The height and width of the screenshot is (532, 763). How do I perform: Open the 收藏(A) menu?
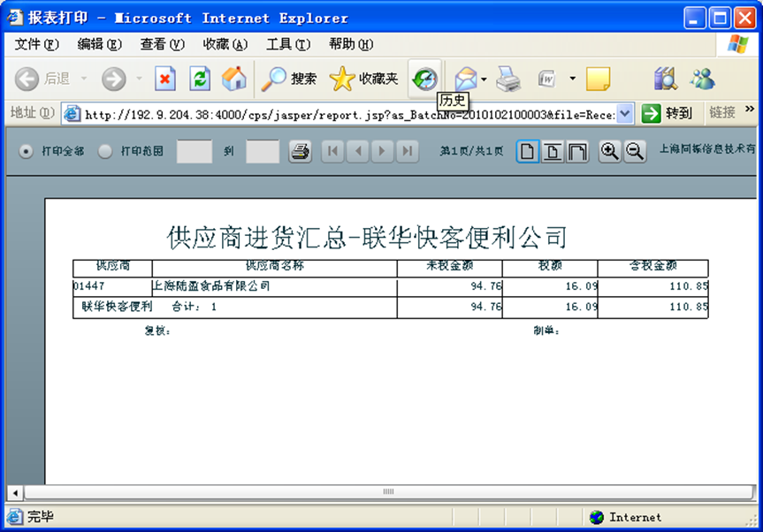tap(225, 44)
